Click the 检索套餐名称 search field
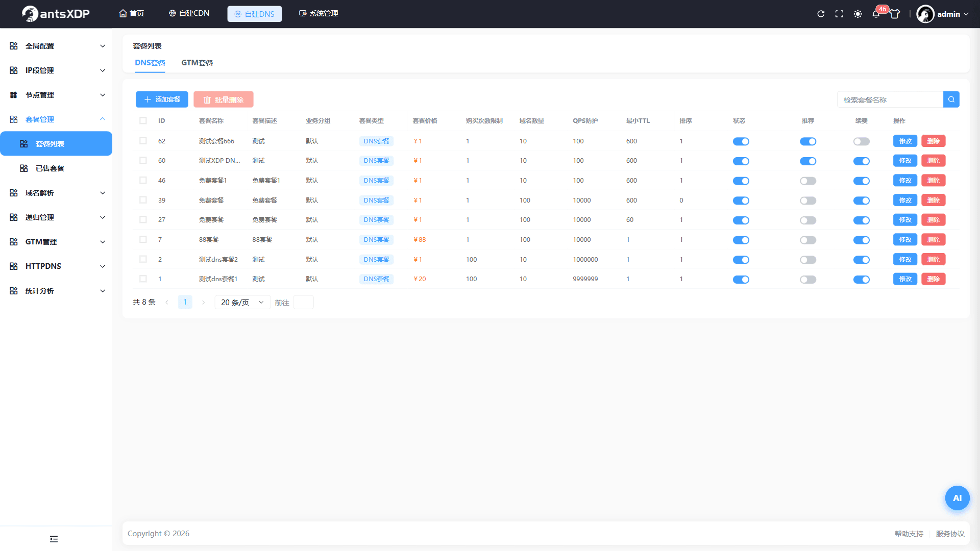980x551 pixels. pyautogui.click(x=890, y=99)
